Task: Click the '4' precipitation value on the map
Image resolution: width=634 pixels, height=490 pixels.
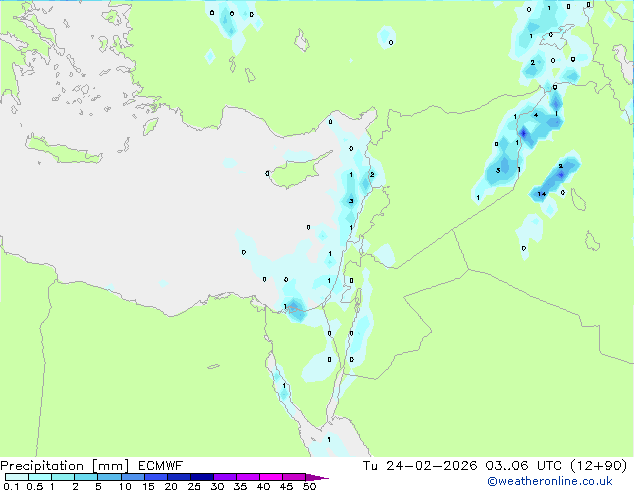Action: pyautogui.click(x=536, y=115)
